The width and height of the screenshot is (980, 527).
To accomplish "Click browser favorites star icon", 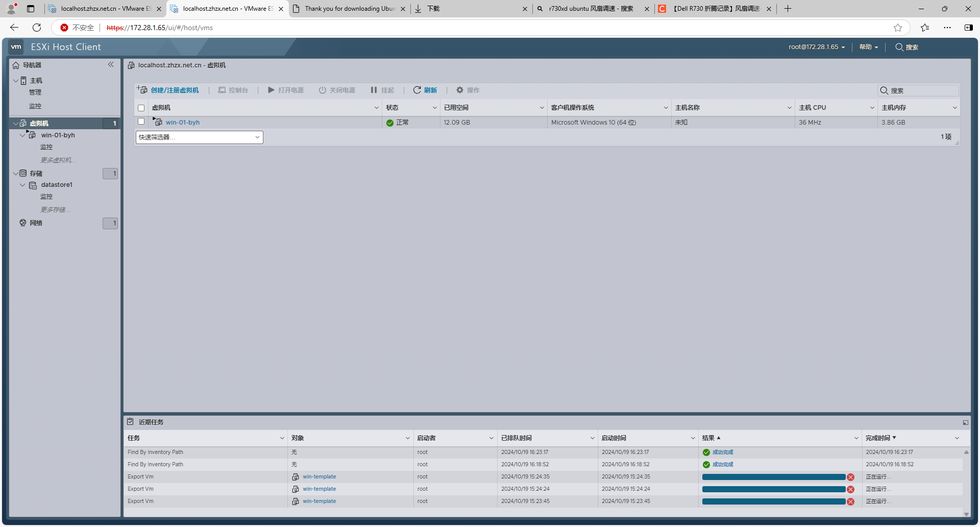I will [898, 28].
